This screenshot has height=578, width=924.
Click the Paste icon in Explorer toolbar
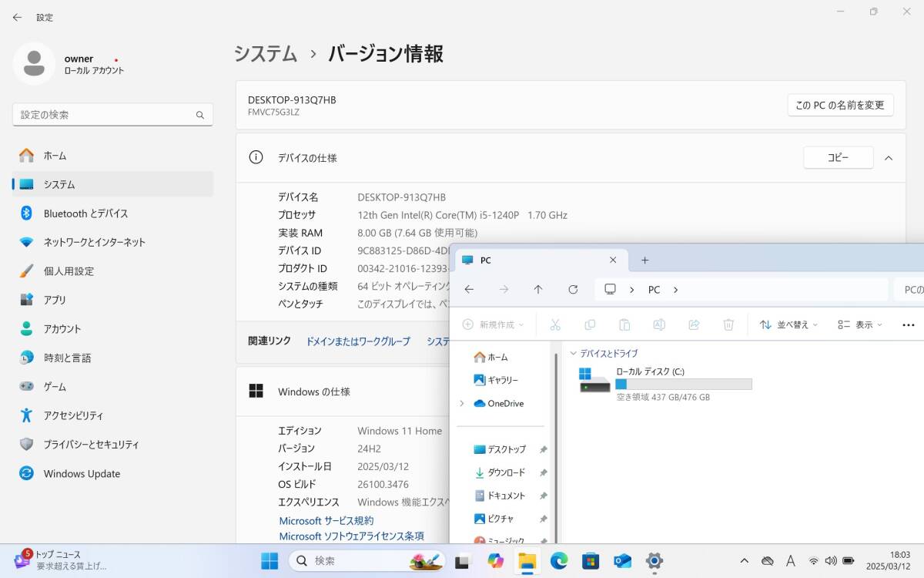click(624, 325)
